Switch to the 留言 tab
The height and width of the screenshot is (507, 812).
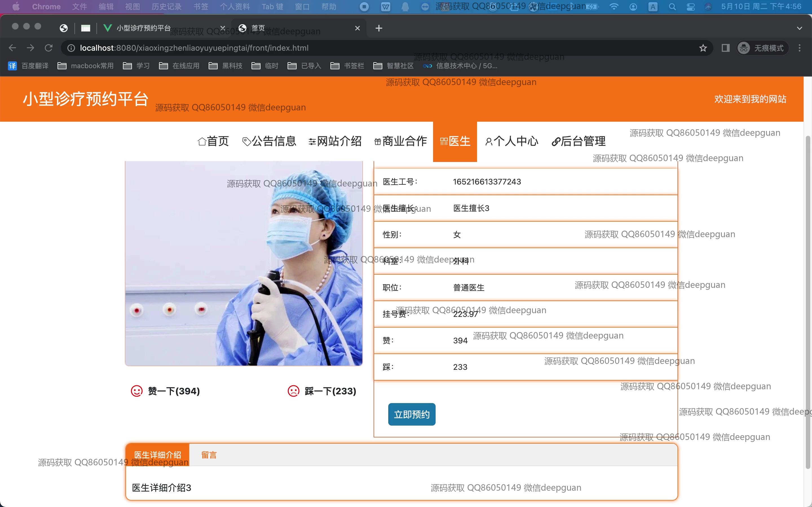[x=209, y=455]
